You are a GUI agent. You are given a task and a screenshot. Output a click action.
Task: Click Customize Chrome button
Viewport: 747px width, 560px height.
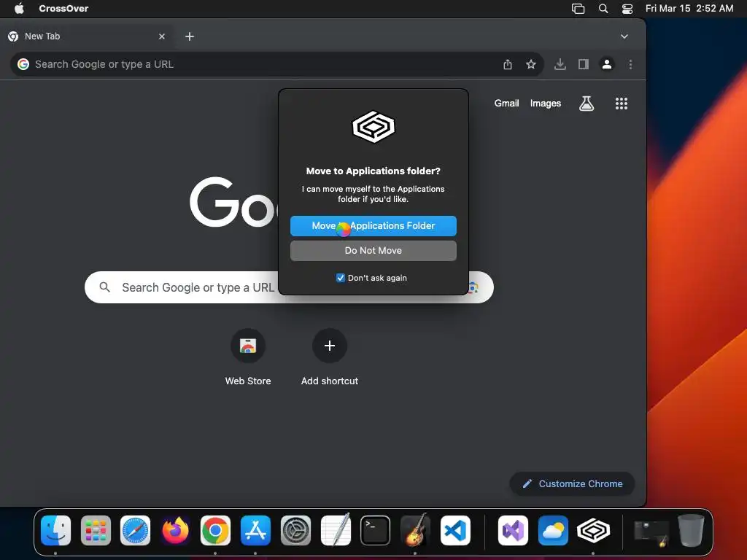(x=572, y=484)
